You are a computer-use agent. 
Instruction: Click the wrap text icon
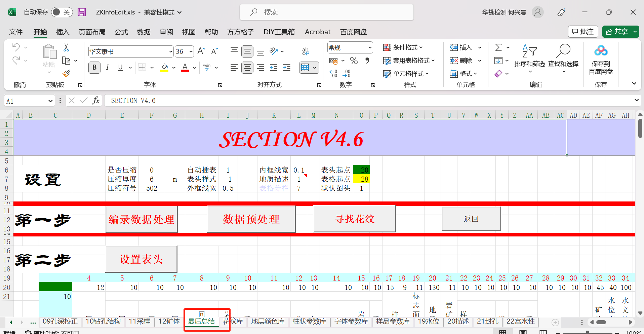(305, 51)
